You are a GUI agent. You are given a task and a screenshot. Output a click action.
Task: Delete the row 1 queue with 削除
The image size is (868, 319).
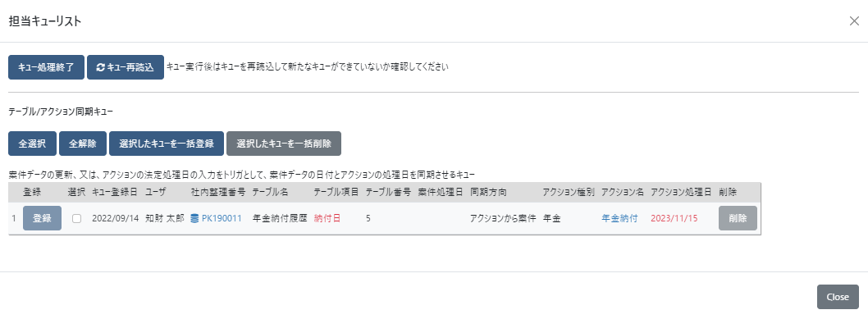click(738, 218)
